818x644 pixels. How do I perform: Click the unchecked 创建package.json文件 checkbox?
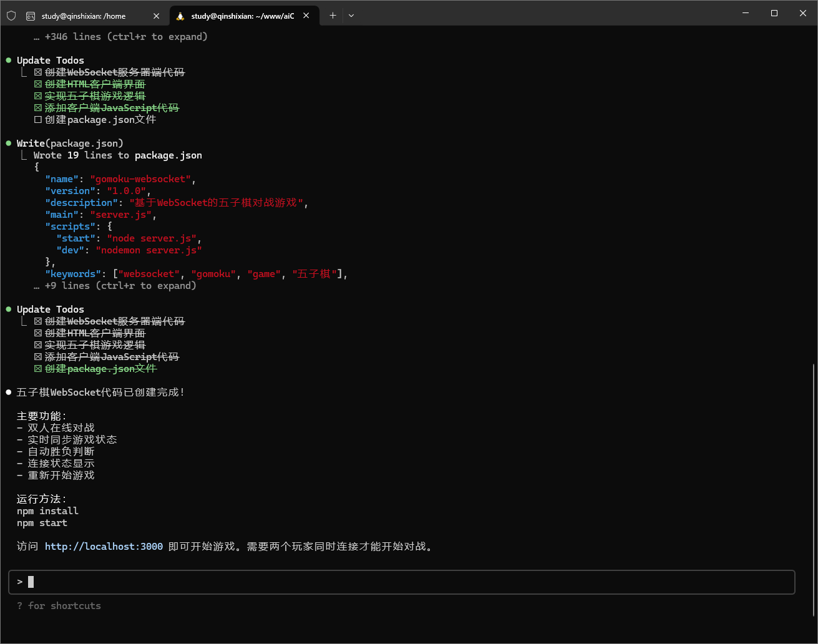click(x=38, y=120)
